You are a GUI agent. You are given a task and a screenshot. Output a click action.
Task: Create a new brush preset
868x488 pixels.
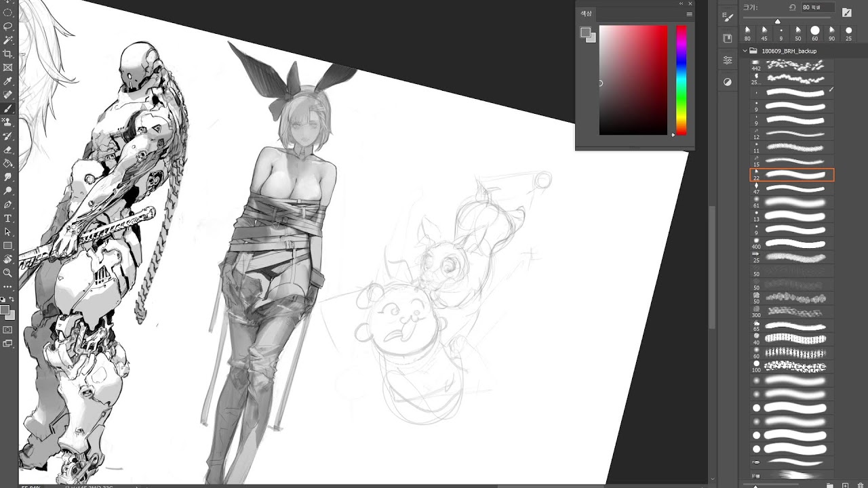click(x=844, y=485)
